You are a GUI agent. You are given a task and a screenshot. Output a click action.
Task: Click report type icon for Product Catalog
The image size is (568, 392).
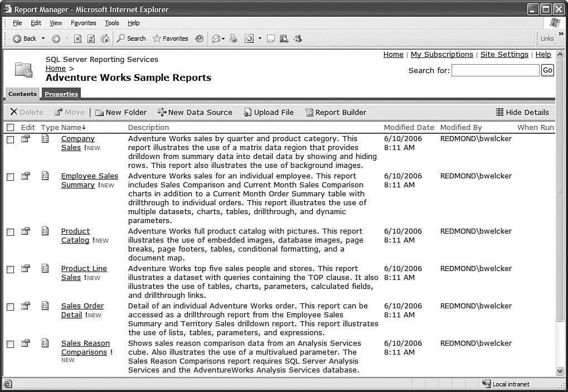(45, 231)
